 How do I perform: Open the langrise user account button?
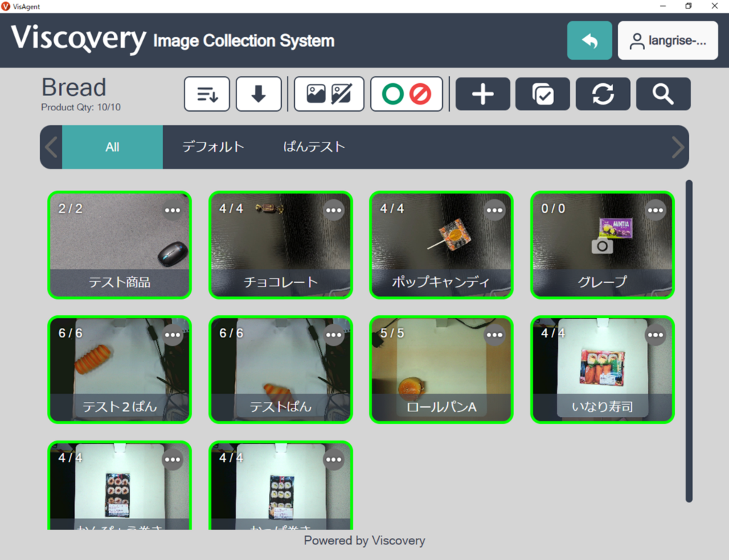point(667,41)
